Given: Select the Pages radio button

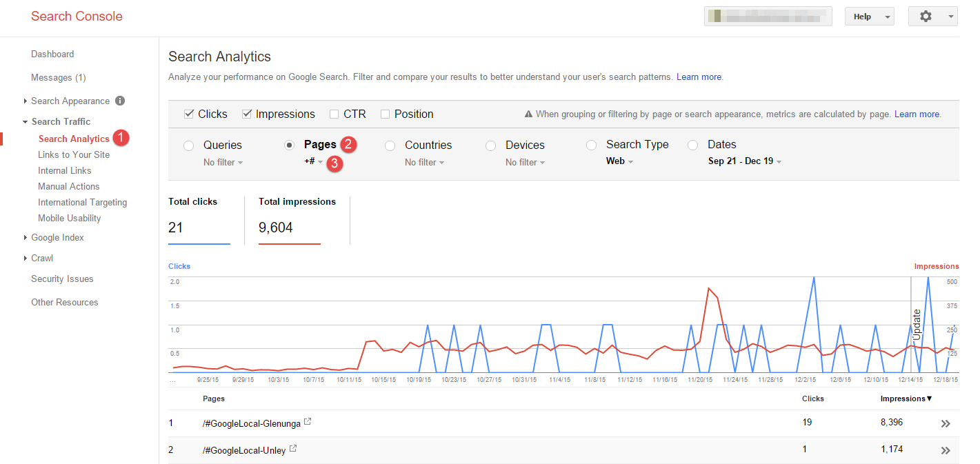Looking at the screenshot, I should (x=289, y=145).
